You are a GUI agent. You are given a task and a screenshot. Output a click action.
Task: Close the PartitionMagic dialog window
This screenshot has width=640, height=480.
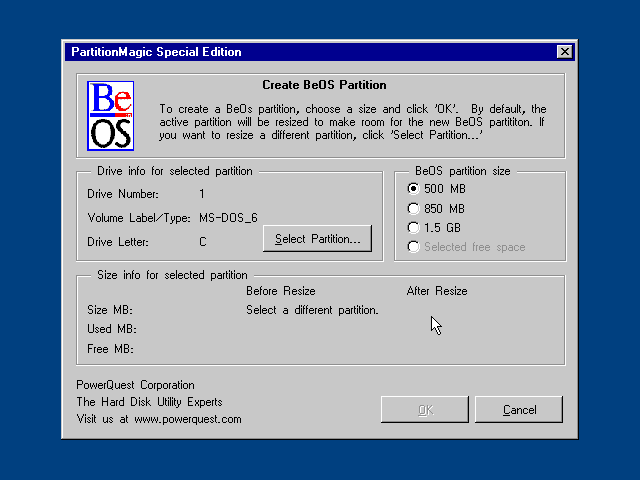pos(564,52)
